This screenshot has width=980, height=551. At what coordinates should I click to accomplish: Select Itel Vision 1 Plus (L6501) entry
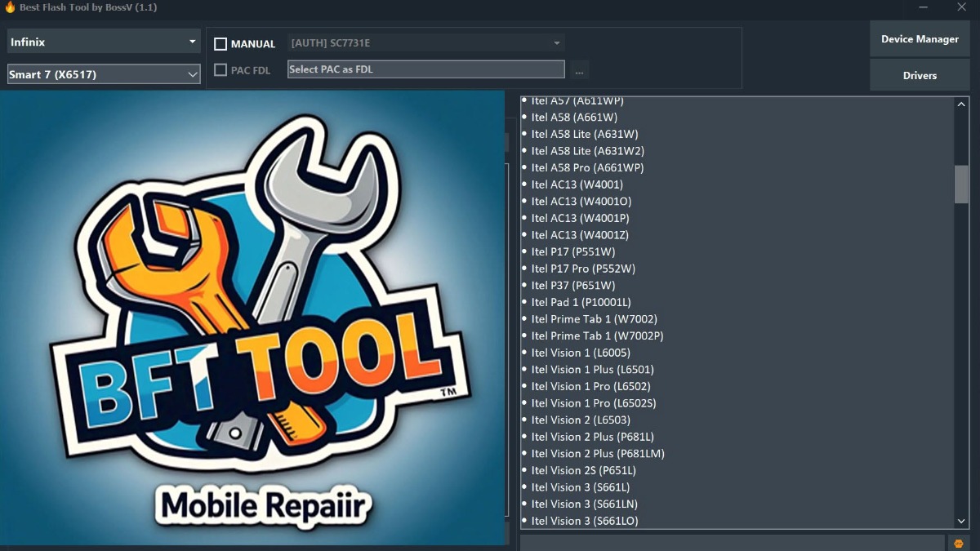pos(593,370)
